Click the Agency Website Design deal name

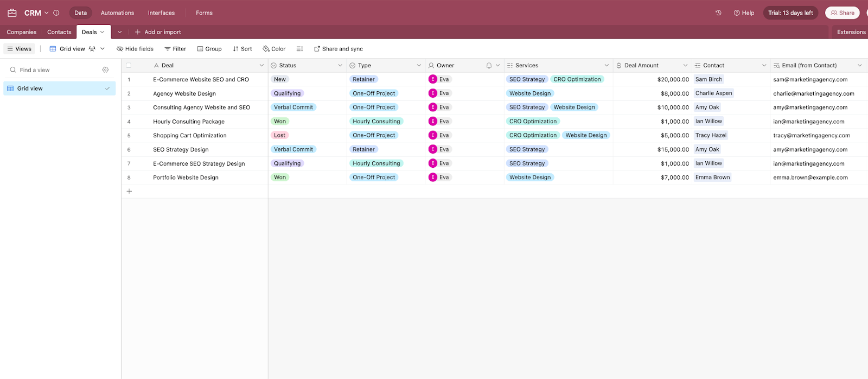click(x=184, y=93)
